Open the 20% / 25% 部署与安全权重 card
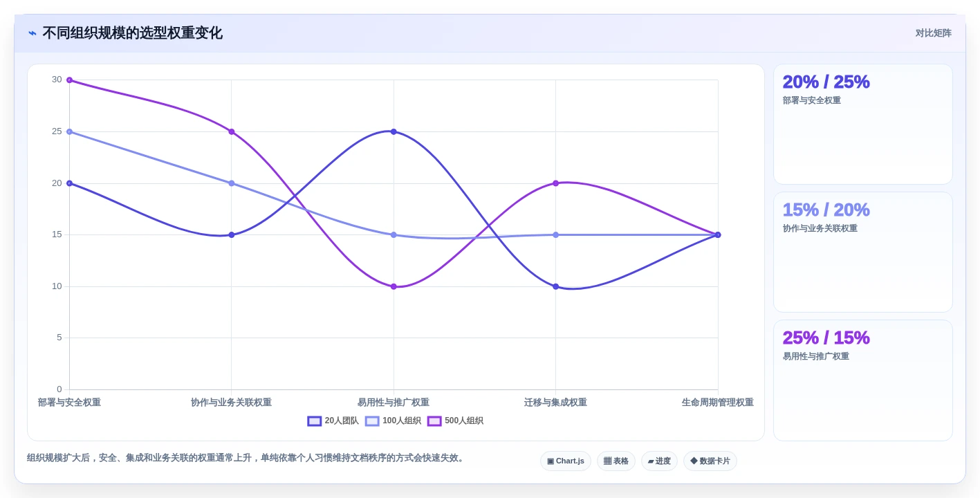The image size is (980, 498). [863, 124]
